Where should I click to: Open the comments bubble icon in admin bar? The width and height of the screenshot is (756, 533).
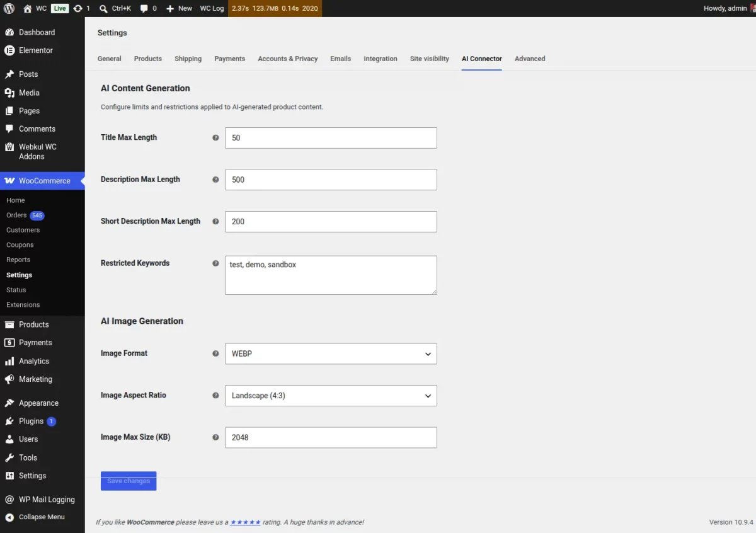pos(144,8)
